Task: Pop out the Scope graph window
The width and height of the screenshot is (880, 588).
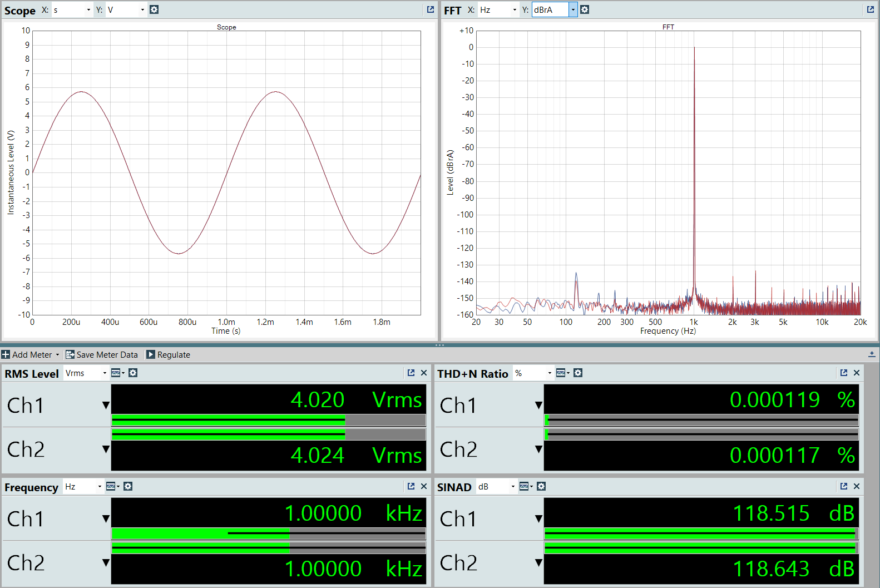Action: pos(431,9)
